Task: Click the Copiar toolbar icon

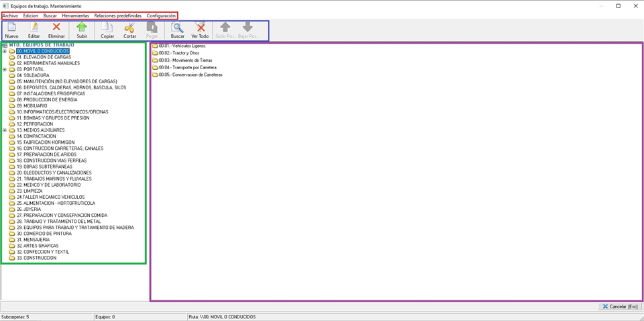Action: pyautogui.click(x=107, y=28)
